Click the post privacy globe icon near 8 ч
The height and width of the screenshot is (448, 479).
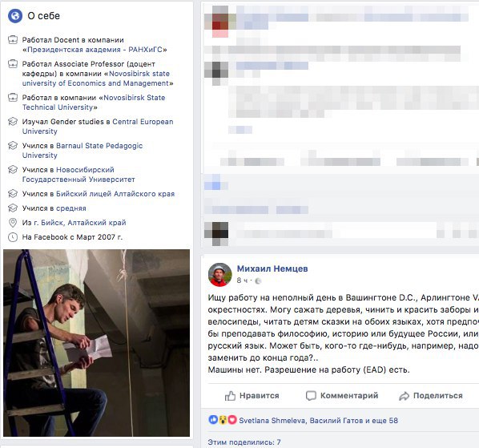pos(258,281)
